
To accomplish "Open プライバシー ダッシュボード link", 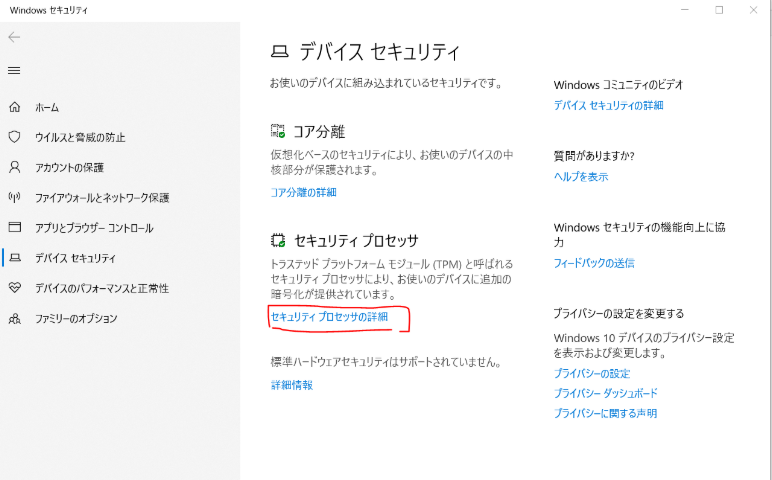I will (605, 393).
